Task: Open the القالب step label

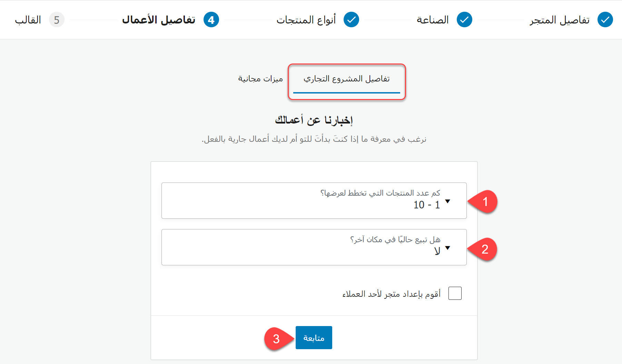Action: [28, 20]
